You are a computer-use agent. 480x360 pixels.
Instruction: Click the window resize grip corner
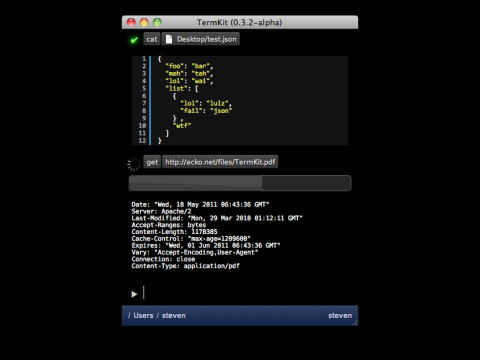click(355, 322)
